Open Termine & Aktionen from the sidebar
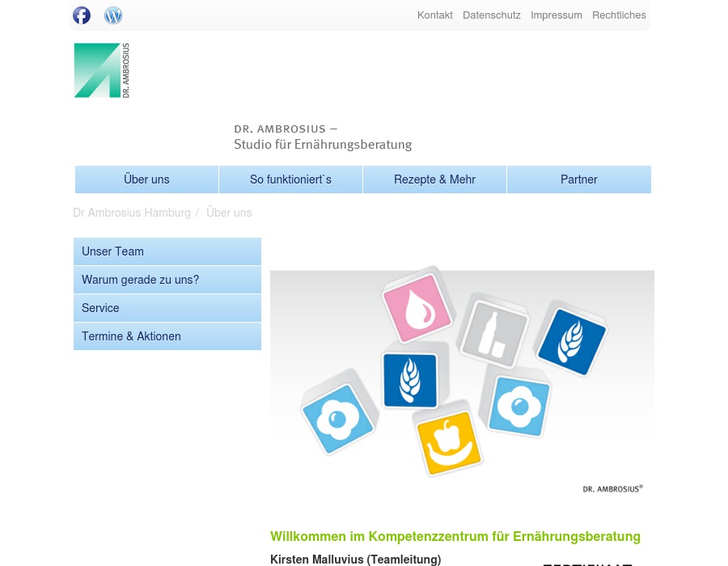 pos(131,336)
